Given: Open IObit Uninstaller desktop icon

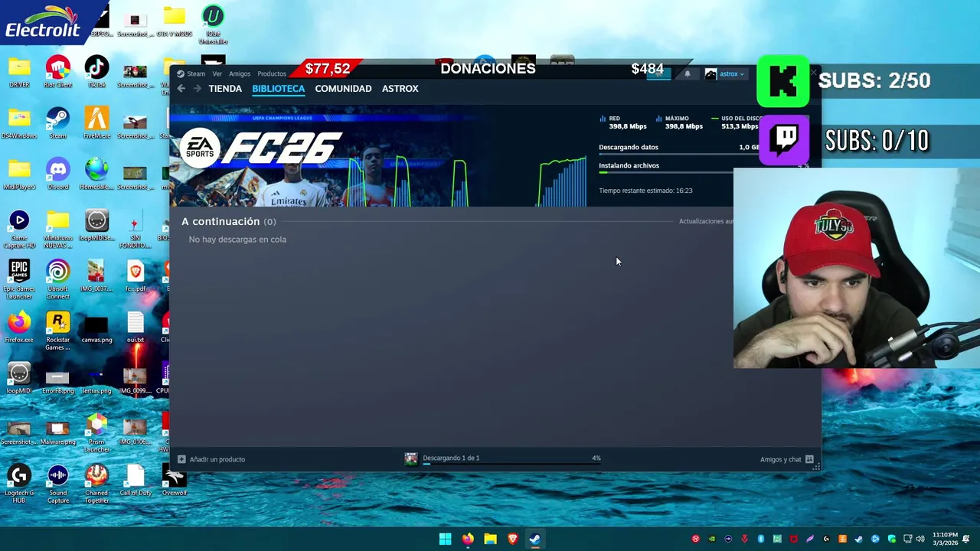Looking at the screenshot, I should pos(213,25).
